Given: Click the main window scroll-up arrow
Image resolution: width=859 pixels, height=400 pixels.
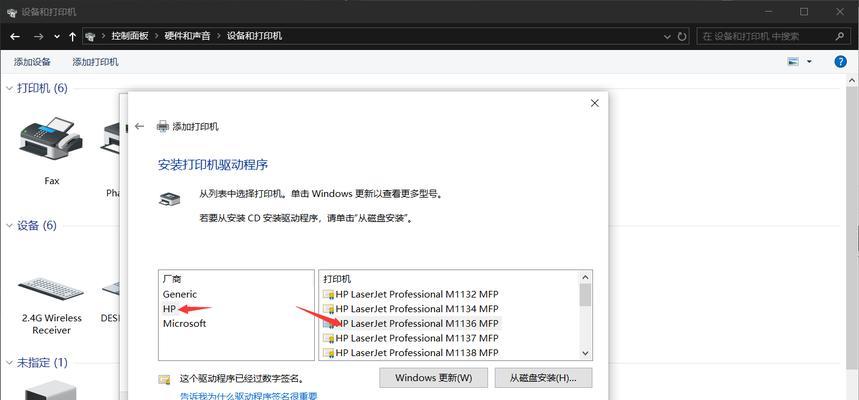Looking at the screenshot, I should (x=852, y=80).
